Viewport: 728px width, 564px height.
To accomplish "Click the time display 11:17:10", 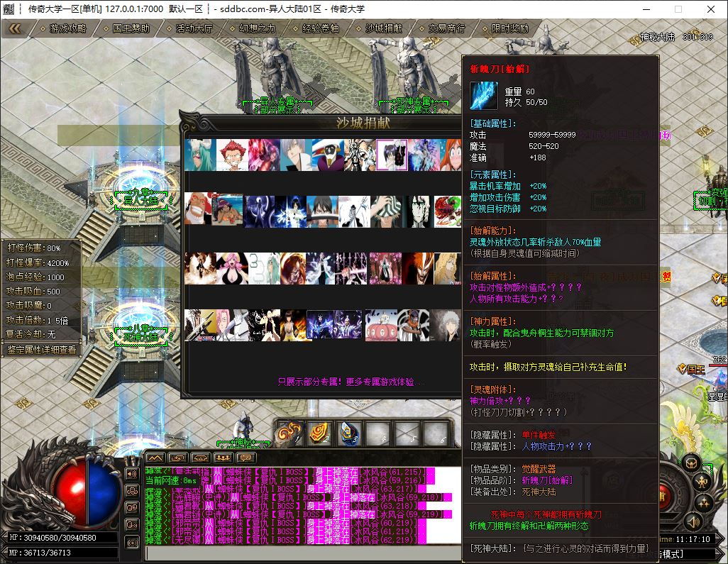I will tap(693, 539).
